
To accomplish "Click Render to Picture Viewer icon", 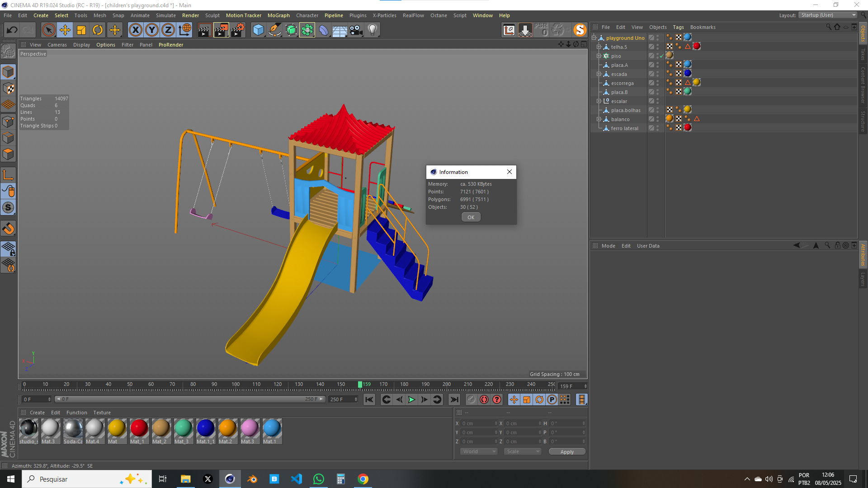I will 221,30.
